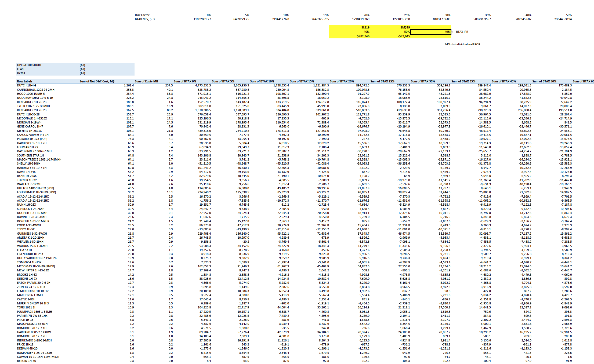Screen dimensions: 594x364
Task: Click the BTAX NPV, $--> label
Action: [145, 19]
